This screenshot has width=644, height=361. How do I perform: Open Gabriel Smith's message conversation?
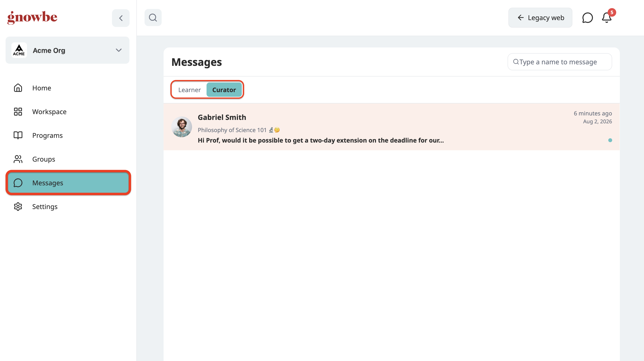point(391,127)
